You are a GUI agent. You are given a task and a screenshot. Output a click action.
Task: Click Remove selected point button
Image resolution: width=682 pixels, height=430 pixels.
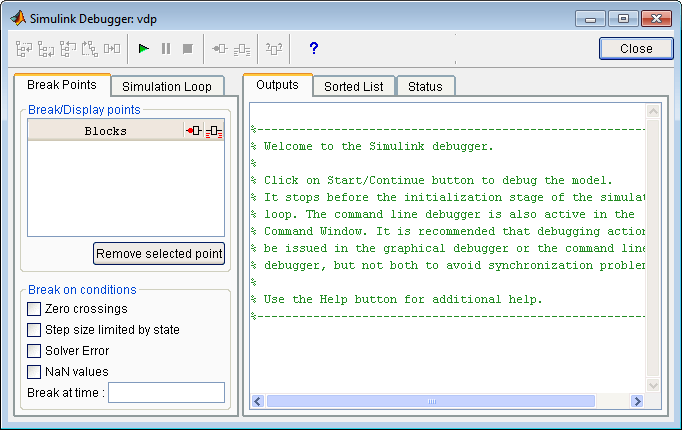[x=159, y=253]
